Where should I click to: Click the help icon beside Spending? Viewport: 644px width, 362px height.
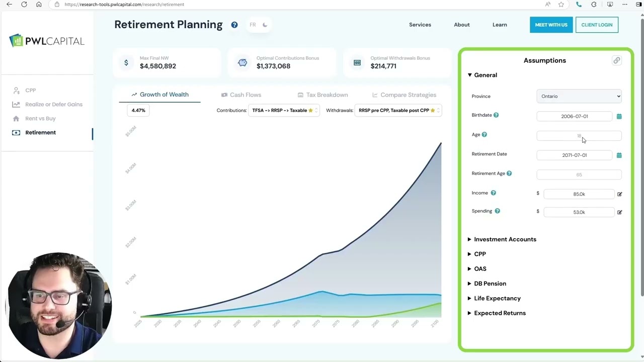point(497,211)
